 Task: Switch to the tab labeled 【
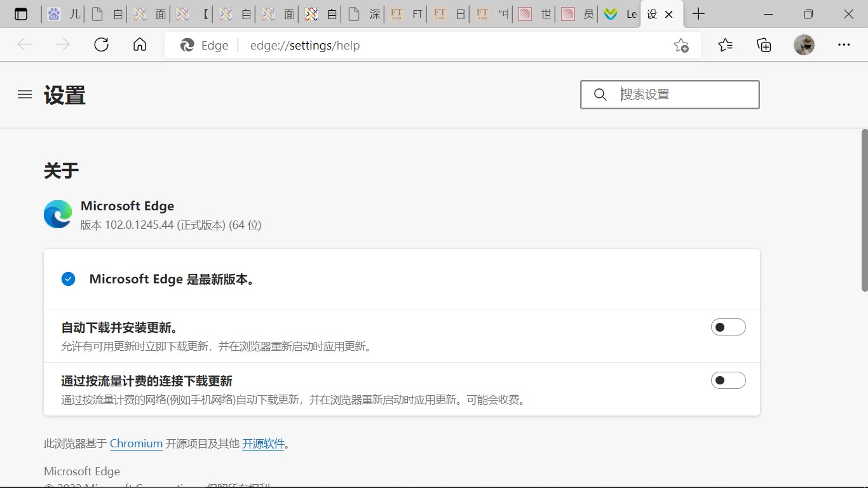192,14
